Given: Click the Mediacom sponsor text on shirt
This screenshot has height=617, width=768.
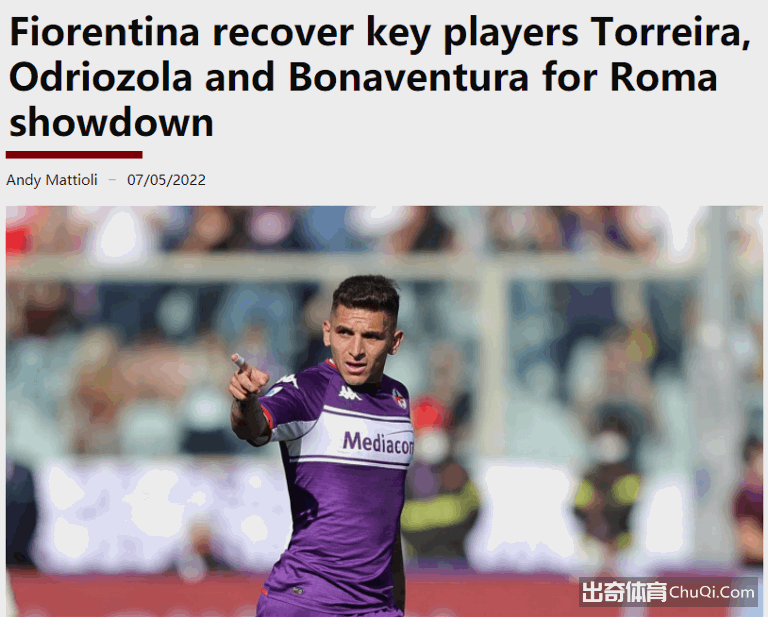Looking at the screenshot, I should [378, 442].
